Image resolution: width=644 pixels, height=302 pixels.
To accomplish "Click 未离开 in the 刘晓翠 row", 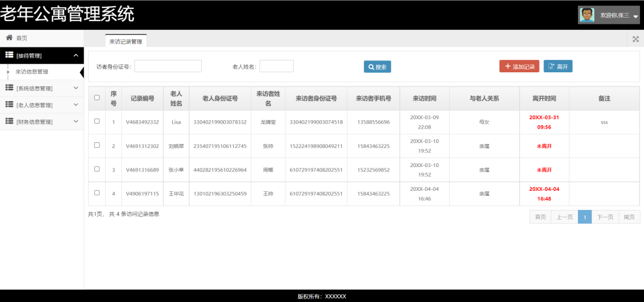I will click(544, 146).
